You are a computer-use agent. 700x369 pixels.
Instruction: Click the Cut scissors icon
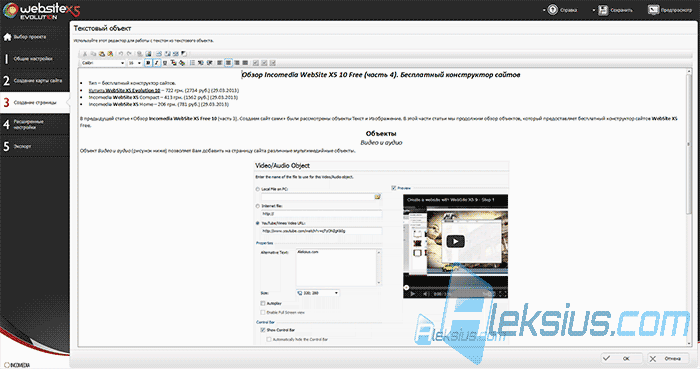[x=85, y=54]
